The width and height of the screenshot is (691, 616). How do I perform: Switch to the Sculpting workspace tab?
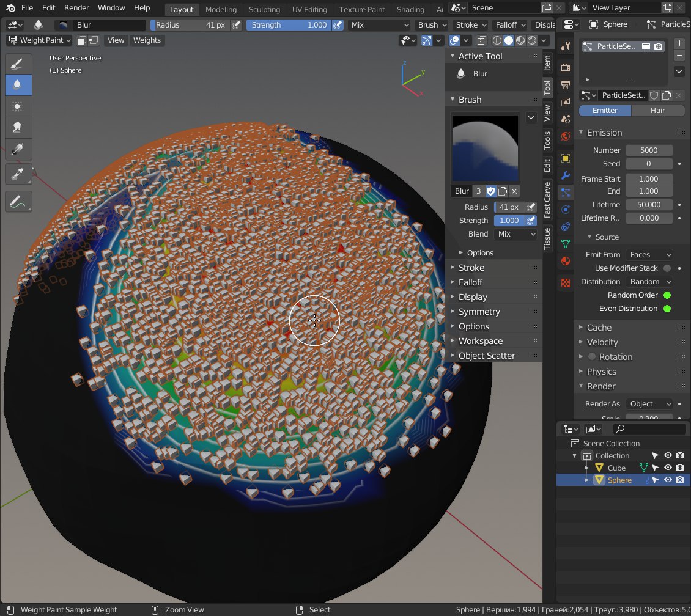tap(264, 9)
